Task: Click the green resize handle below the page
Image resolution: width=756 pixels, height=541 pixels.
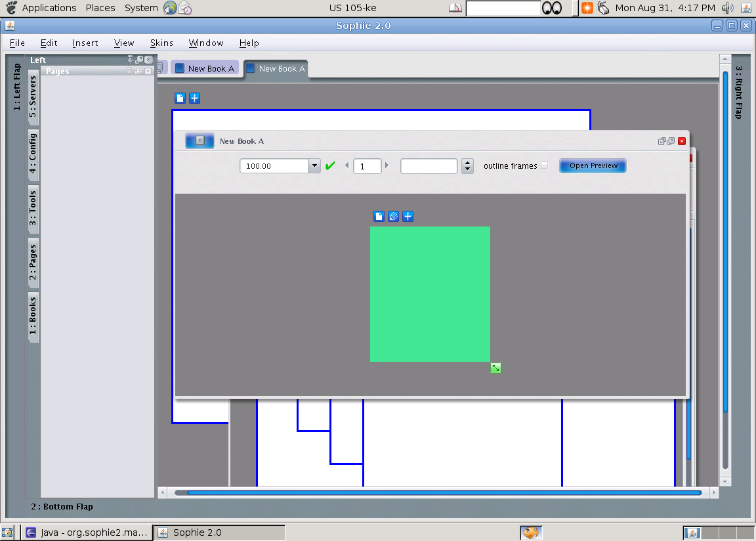Action: pos(495,368)
